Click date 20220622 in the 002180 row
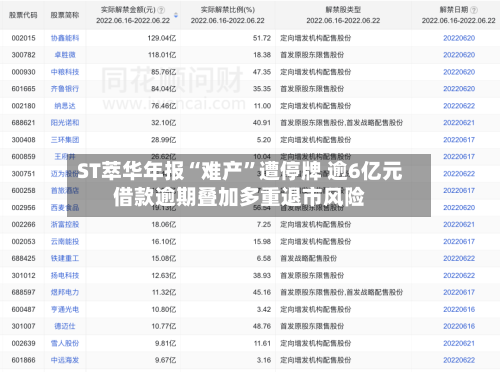The width and height of the screenshot is (500, 372). [x=459, y=106]
